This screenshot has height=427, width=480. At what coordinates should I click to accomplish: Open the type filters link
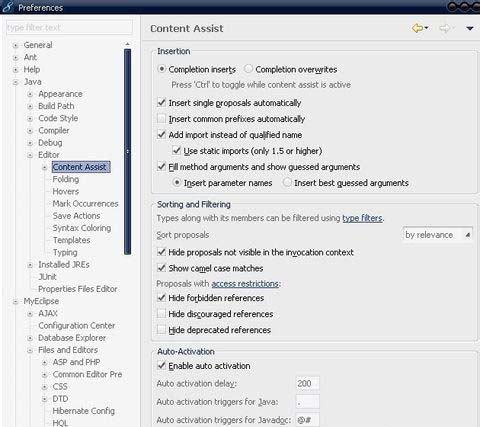click(x=362, y=218)
